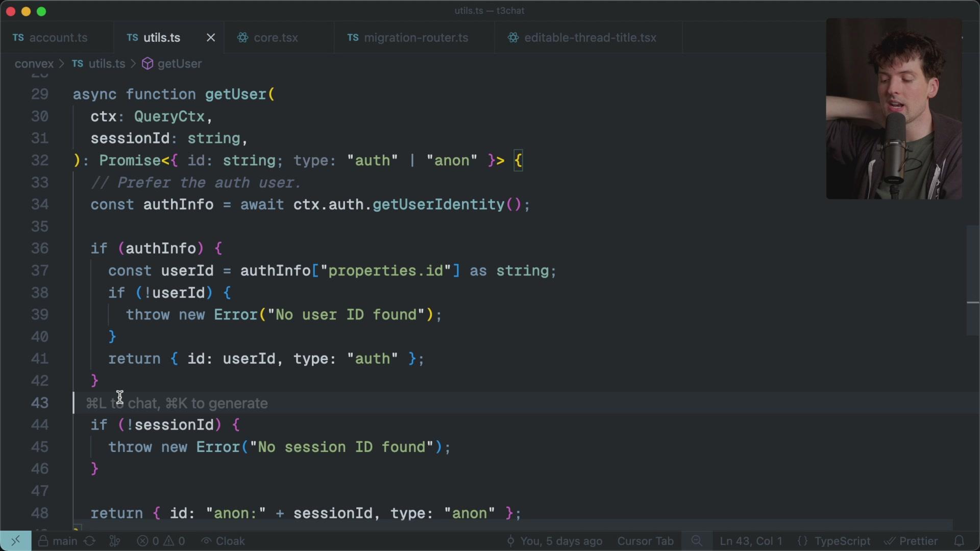Image resolution: width=980 pixels, height=551 pixels.
Task: Show git blame 'You, 5 days ago'
Action: [554, 541]
